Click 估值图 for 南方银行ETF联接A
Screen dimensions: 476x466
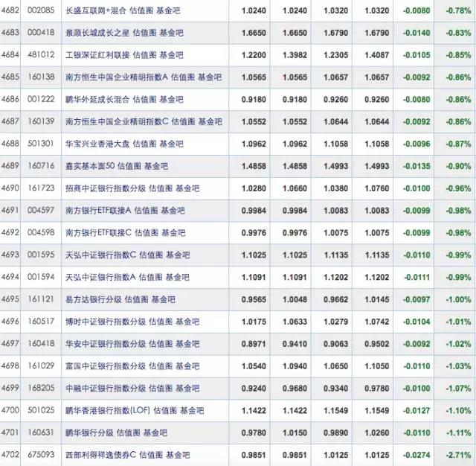147,211
